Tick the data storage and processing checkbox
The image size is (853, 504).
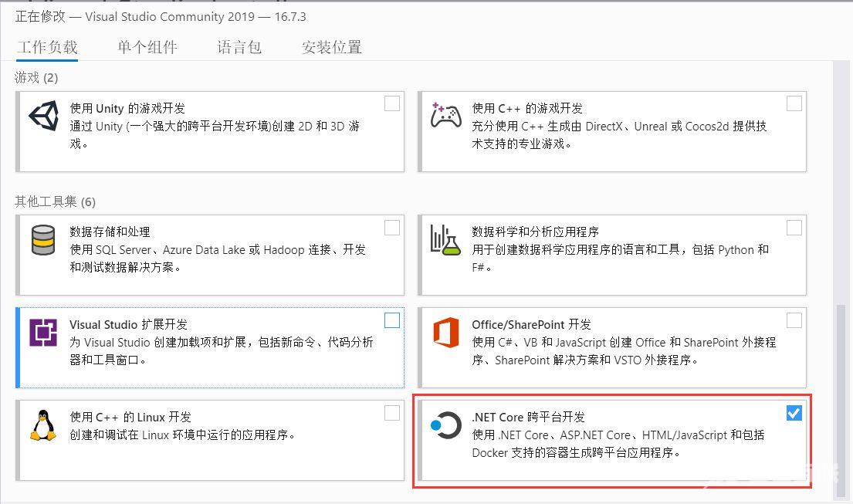tap(391, 227)
